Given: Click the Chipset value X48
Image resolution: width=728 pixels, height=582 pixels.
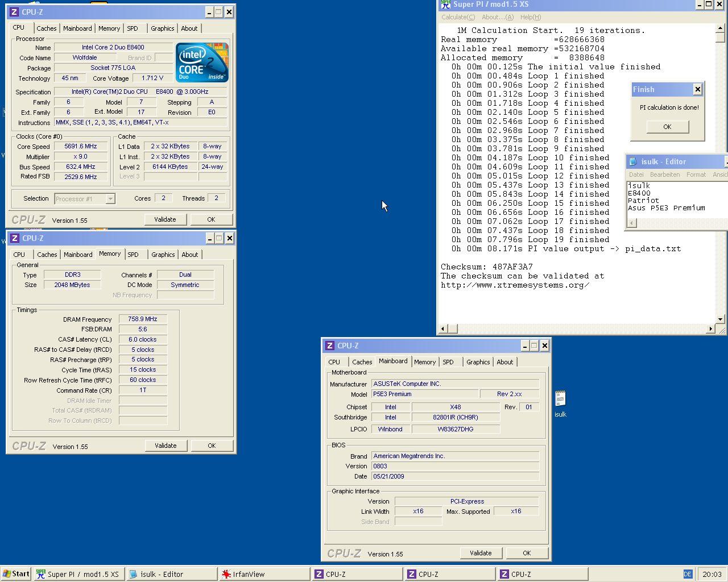Looking at the screenshot, I should point(456,407).
